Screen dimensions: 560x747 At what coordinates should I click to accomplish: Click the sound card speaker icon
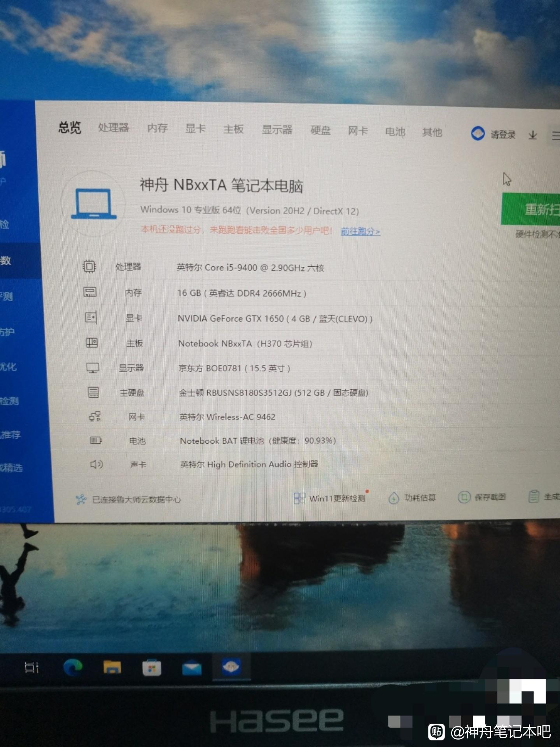[96, 464]
